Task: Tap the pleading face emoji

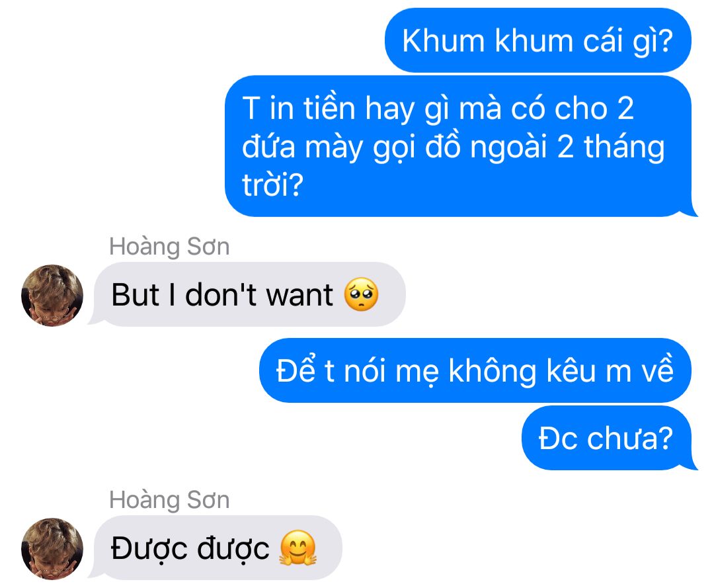Action: click(x=361, y=294)
